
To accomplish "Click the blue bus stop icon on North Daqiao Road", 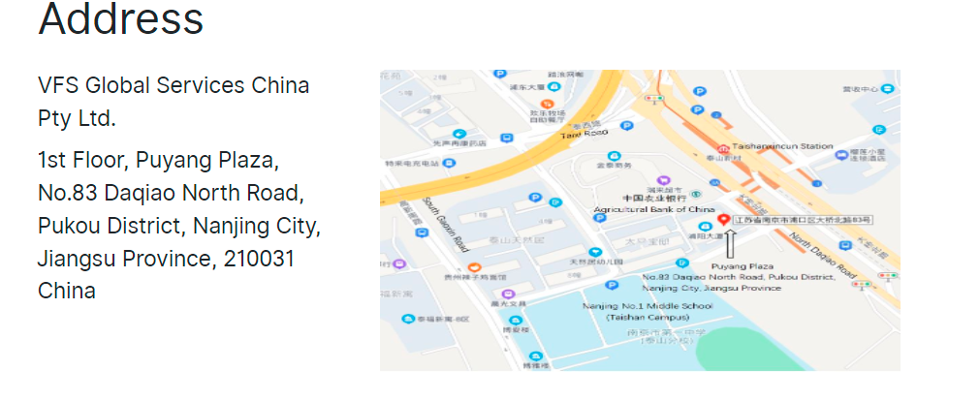I will [x=845, y=245].
